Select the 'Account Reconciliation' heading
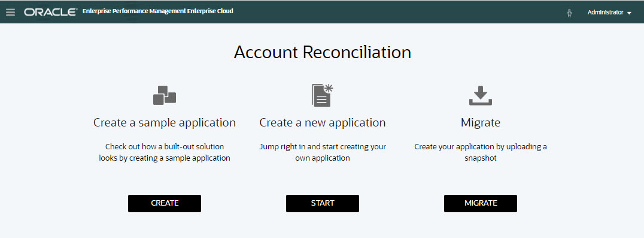This screenshot has height=238, width=644. [x=323, y=53]
